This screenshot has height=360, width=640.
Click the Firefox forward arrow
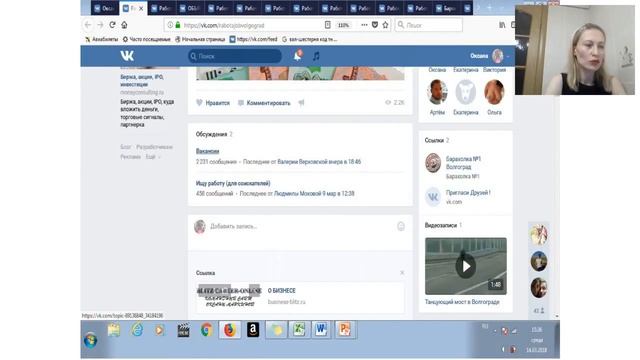[100, 25]
